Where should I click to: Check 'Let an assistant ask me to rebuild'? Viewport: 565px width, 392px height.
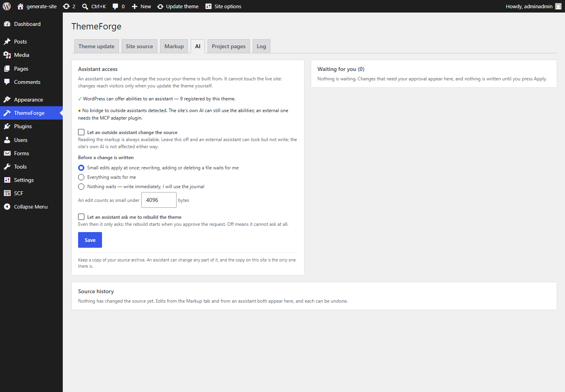81,217
